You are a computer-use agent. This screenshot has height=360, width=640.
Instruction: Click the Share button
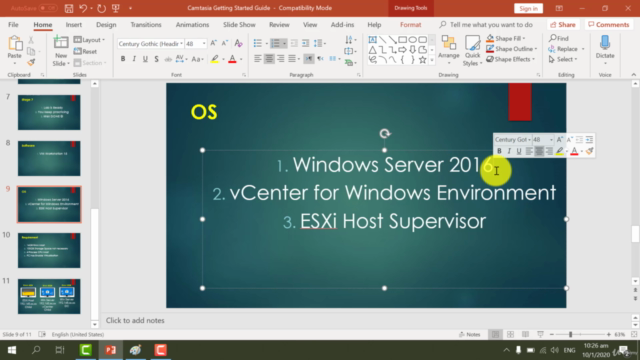click(563, 24)
